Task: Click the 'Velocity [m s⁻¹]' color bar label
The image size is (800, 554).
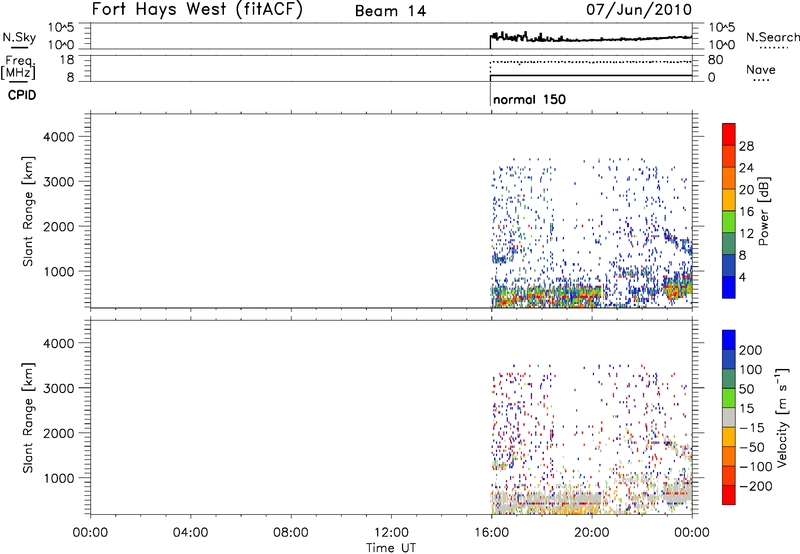Action: pyautogui.click(x=782, y=417)
